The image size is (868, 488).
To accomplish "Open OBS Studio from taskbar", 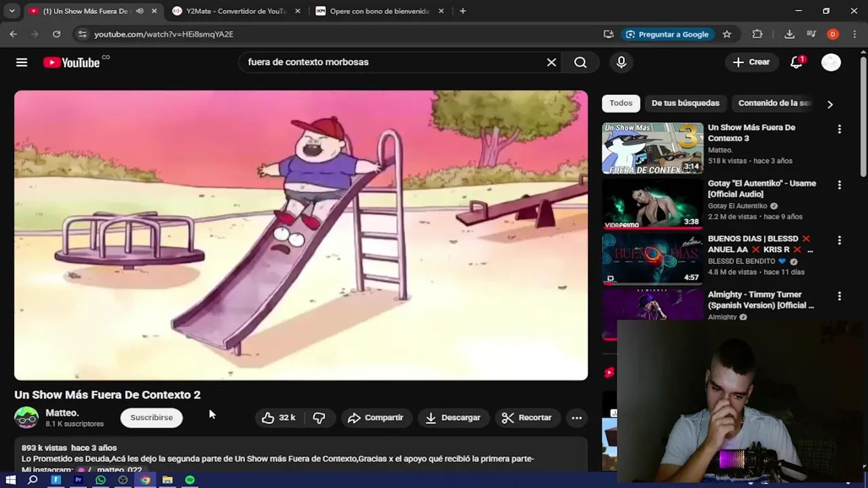I will pyautogui.click(x=123, y=480).
